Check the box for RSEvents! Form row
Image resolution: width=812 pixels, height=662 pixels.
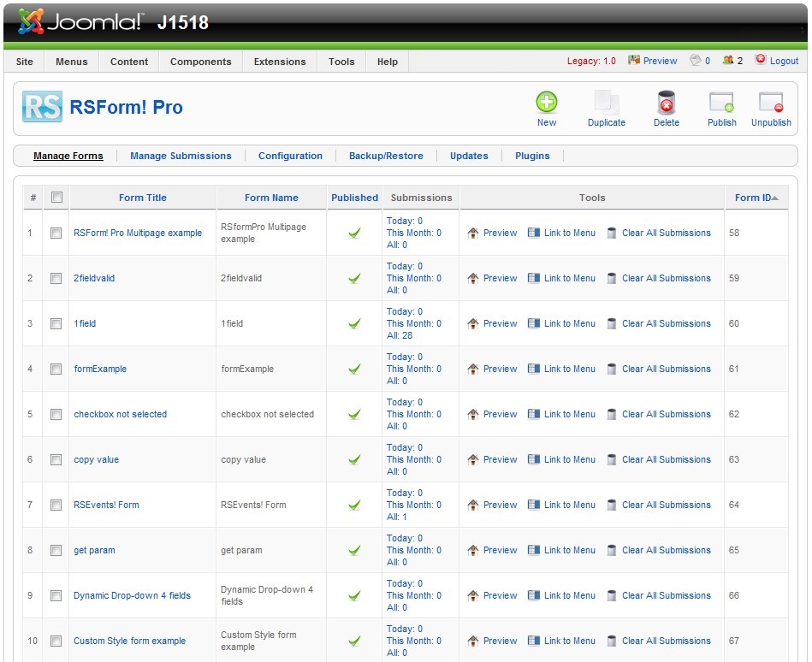56,505
